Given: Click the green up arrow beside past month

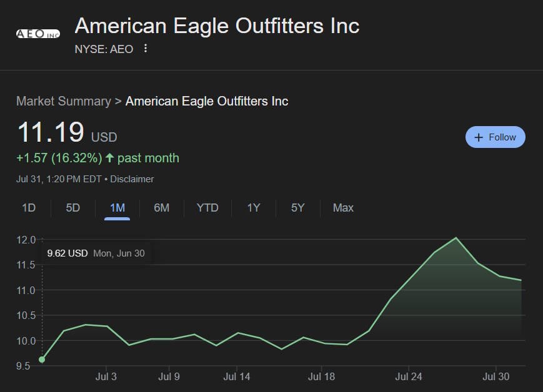Looking at the screenshot, I should coord(109,158).
